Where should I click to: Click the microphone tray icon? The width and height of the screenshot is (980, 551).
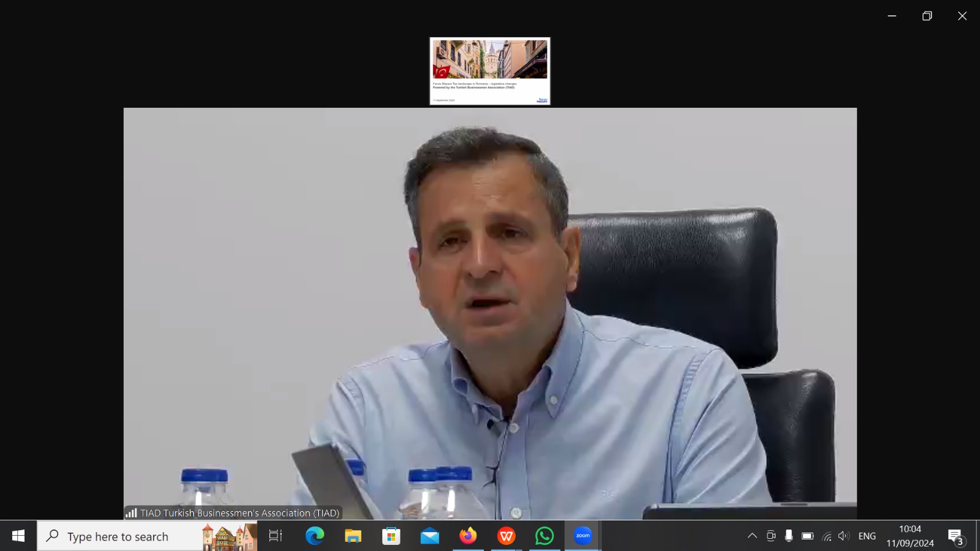coord(789,536)
